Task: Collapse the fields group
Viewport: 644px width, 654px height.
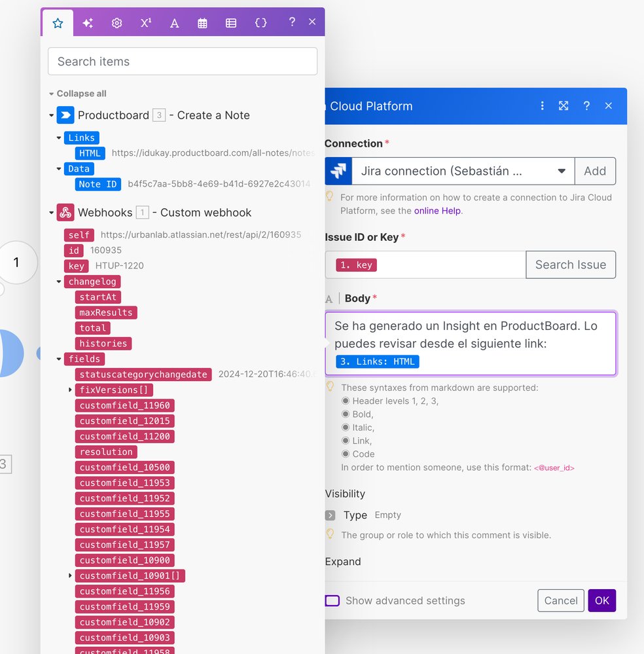Action: pyautogui.click(x=59, y=359)
